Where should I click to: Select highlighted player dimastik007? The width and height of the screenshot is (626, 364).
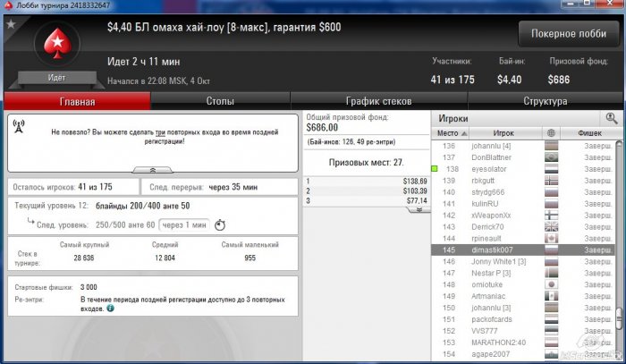(523, 250)
